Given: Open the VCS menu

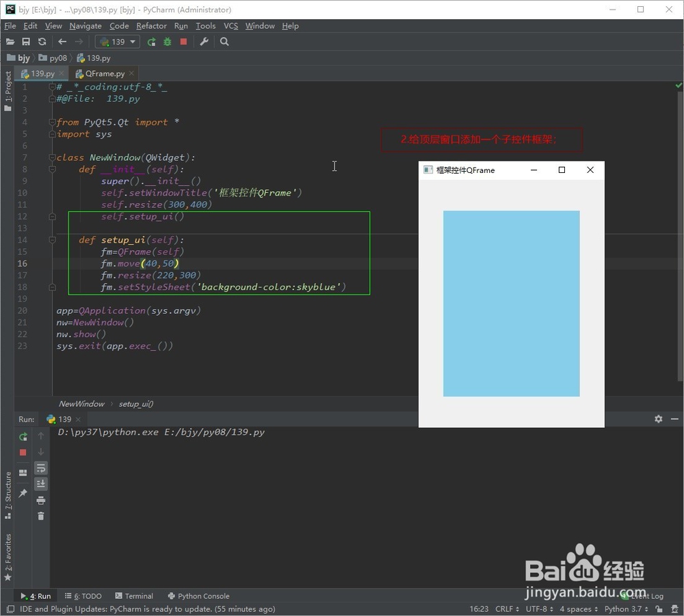Looking at the screenshot, I should (231, 26).
